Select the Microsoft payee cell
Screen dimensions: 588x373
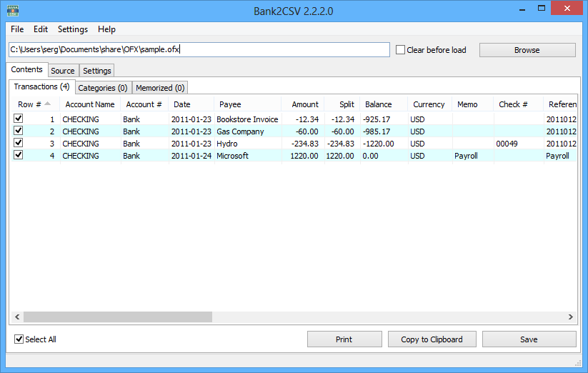pyautogui.click(x=247, y=156)
